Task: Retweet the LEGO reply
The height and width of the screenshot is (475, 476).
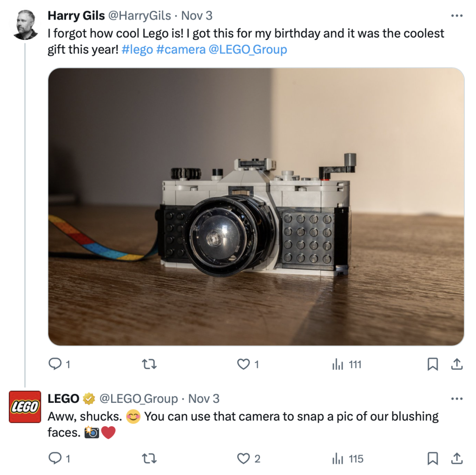Action: (149, 459)
